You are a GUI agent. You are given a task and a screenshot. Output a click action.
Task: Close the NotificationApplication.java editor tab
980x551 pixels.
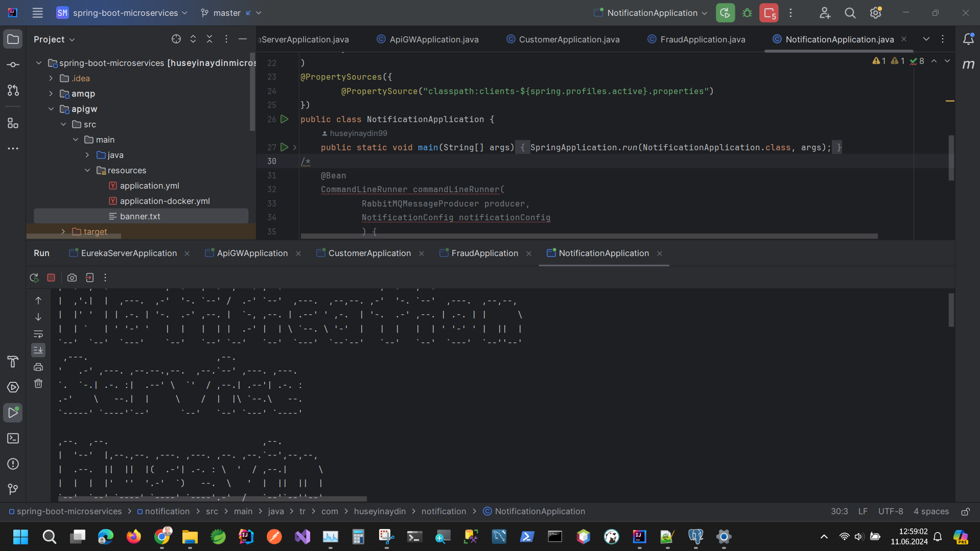click(904, 39)
